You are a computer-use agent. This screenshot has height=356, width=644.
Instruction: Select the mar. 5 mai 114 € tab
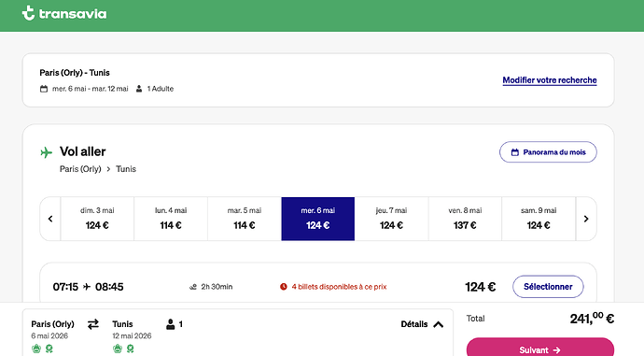pos(245,219)
